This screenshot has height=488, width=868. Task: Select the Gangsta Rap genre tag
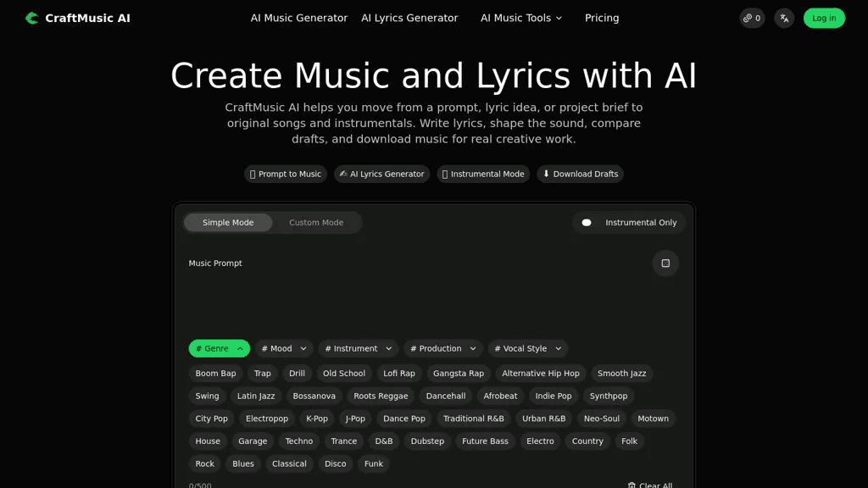(459, 374)
